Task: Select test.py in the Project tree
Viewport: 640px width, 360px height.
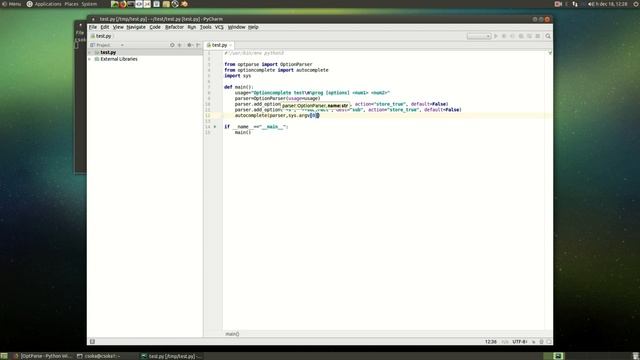Action: 108,52
